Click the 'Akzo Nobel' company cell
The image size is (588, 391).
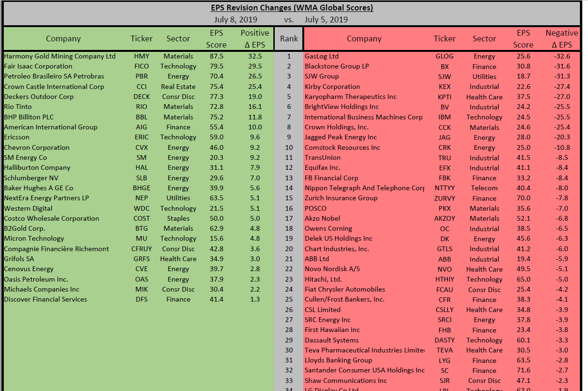(323, 218)
